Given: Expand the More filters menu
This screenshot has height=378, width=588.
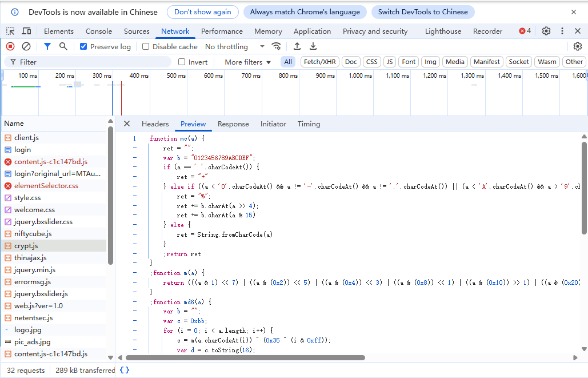Looking at the screenshot, I should point(246,62).
